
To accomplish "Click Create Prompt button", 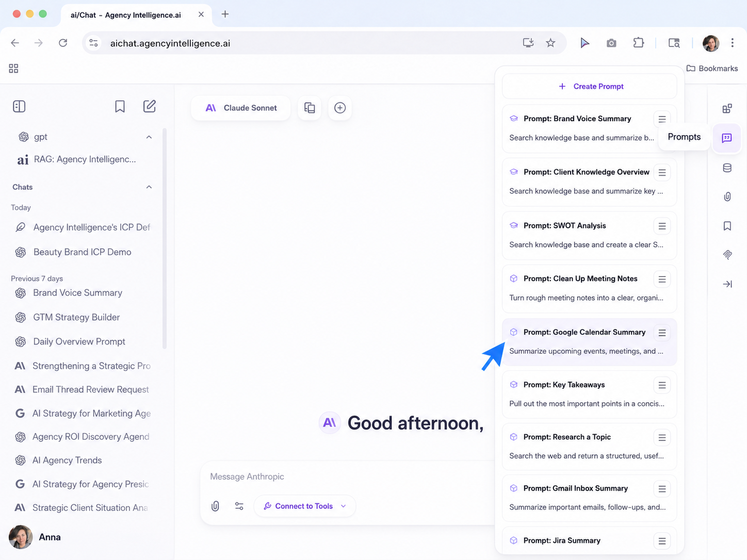I will coord(589,86).
